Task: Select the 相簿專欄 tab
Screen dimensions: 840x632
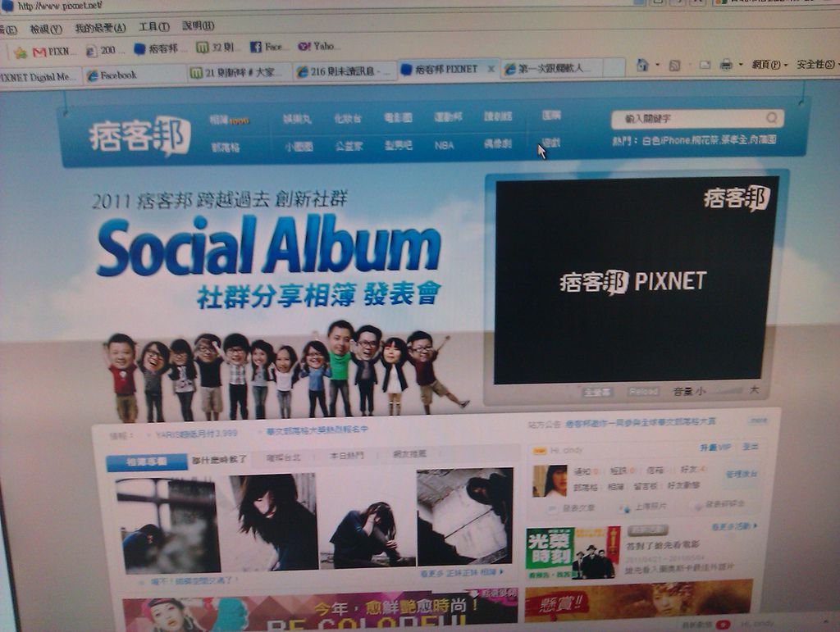Action: pyautogui.click(x=147, y=461)
